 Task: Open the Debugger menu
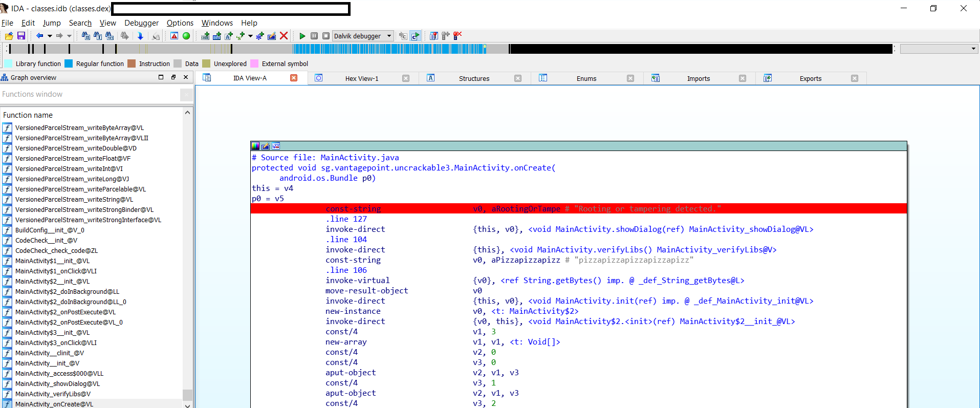pyautogui.click(x=141, y=23)
